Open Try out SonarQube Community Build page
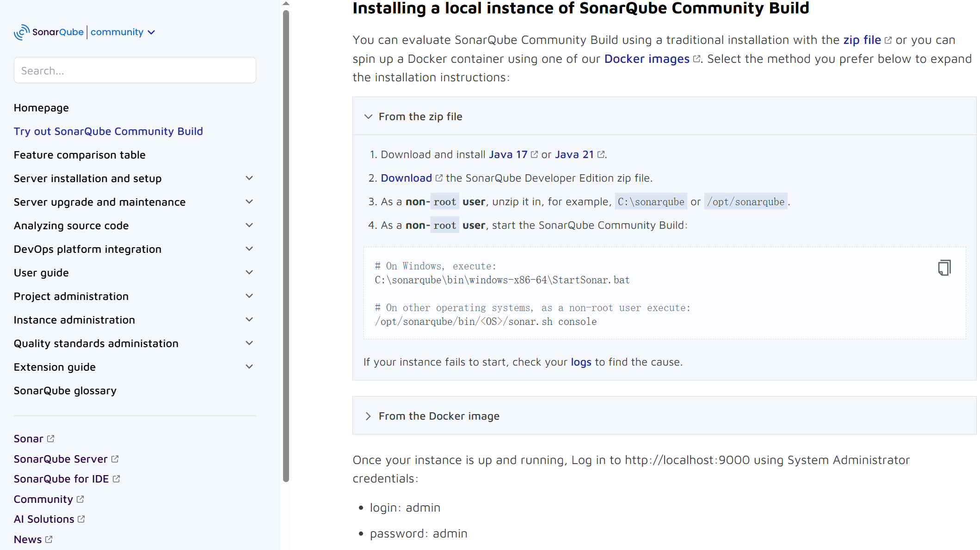Viewport: 980px width, 550px height. point(108,131)
